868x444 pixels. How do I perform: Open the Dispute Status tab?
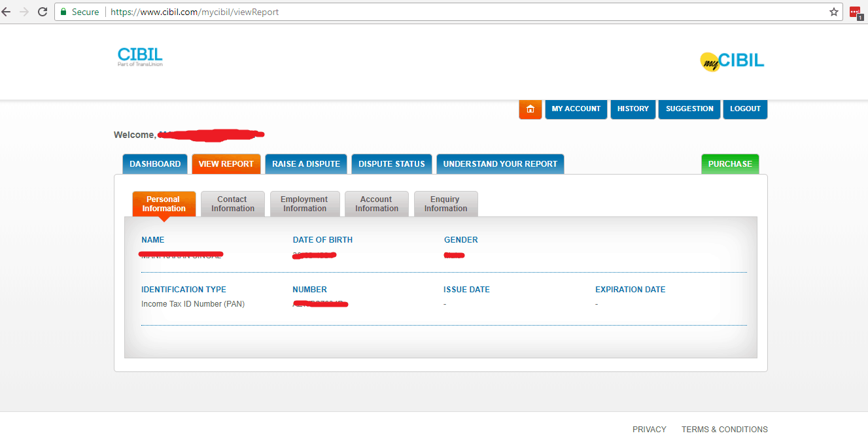[392, 164]
